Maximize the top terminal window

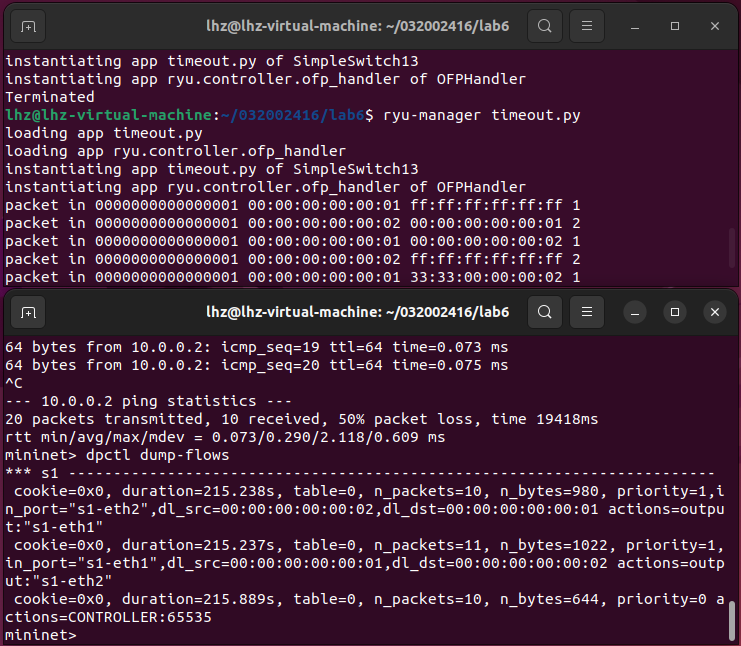point(674,25)
